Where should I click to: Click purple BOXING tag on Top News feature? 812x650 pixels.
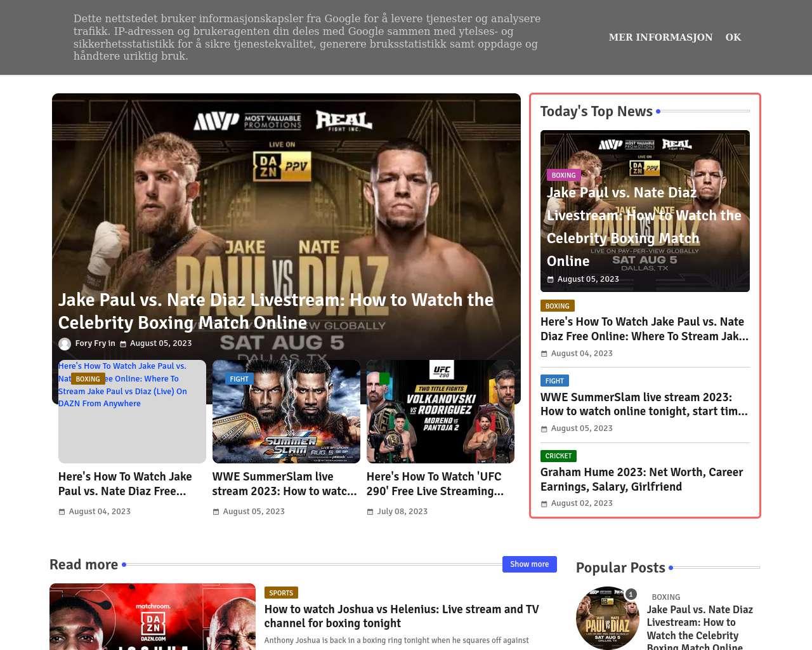(x=563, y=175)
